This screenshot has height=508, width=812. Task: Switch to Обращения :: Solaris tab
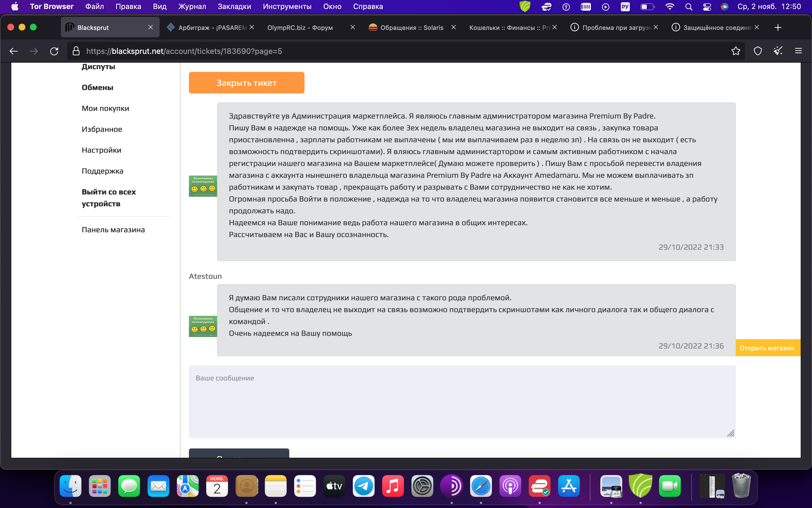coord(412,28)
